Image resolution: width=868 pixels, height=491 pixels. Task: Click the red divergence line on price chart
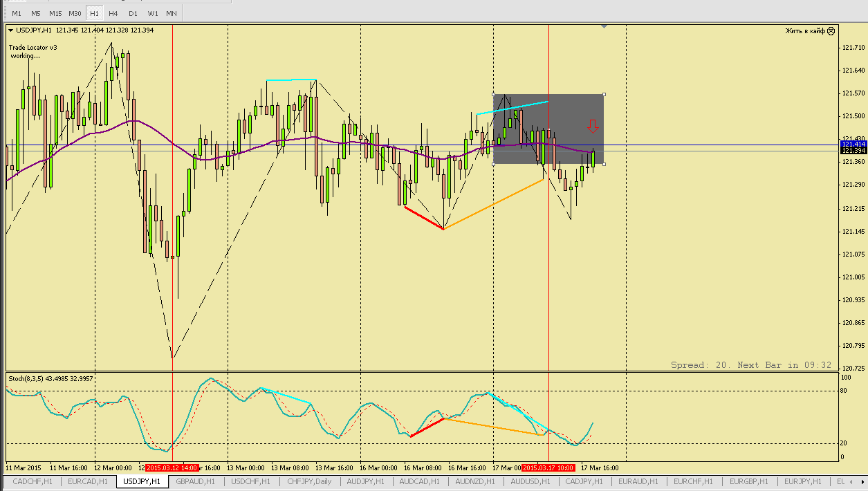click(423, 217)
